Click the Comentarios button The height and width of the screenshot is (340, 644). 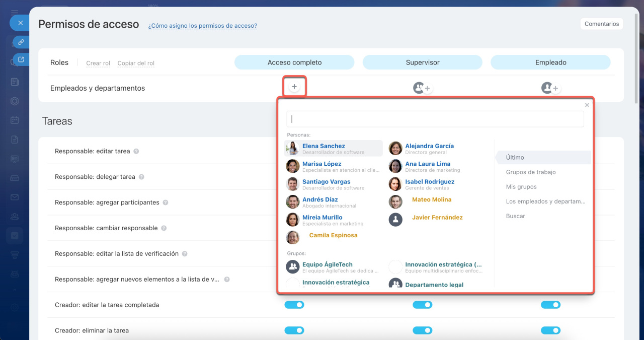tap(601, 24)
